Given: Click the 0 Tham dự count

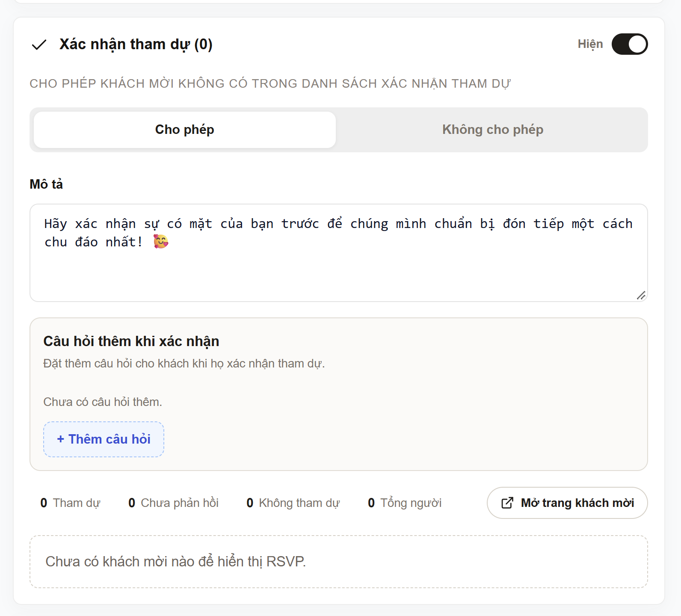Looking at the screenshot, I should point(70,503).
